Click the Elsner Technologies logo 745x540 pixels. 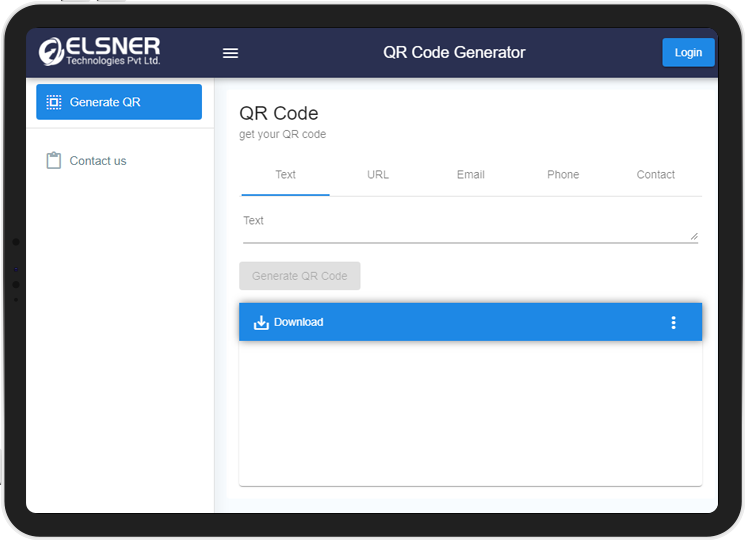click(99, 52)
